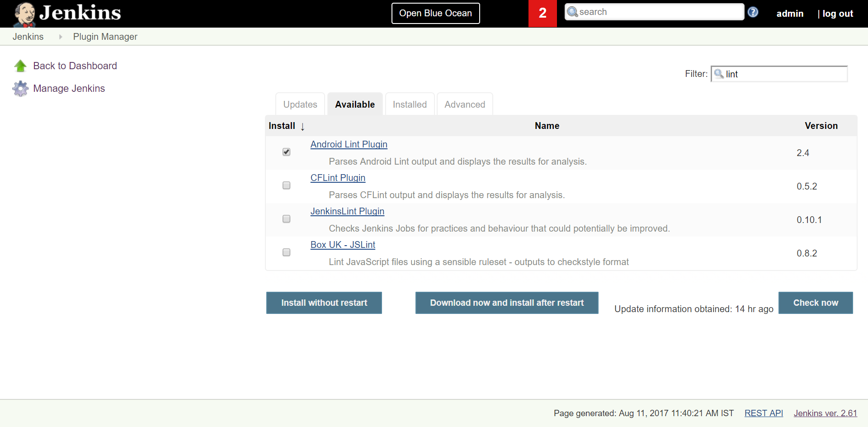This screenshot has width=868, height=427.
Task: Click the admin user link
Action: (790, 14)
